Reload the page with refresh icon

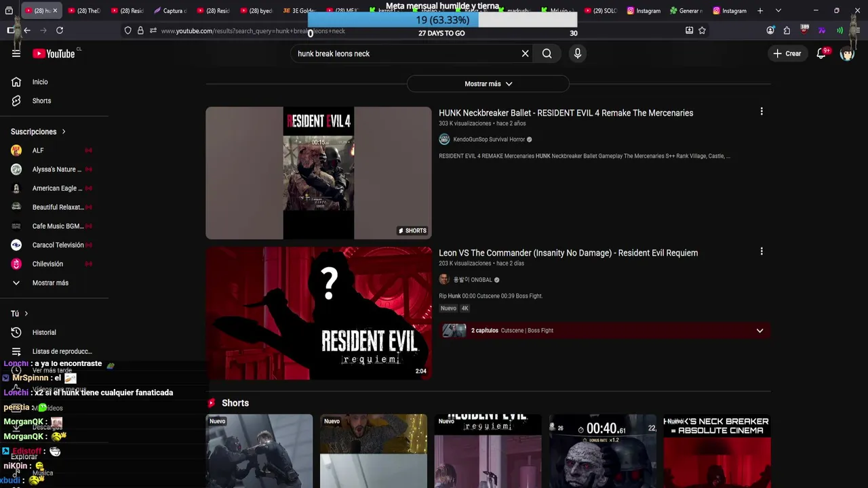pyautogui.click(x=60, y=30)
